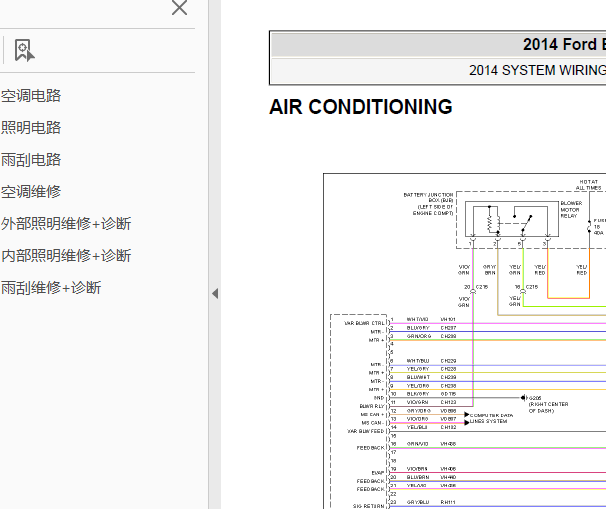Click the G205 ground label

535,398
